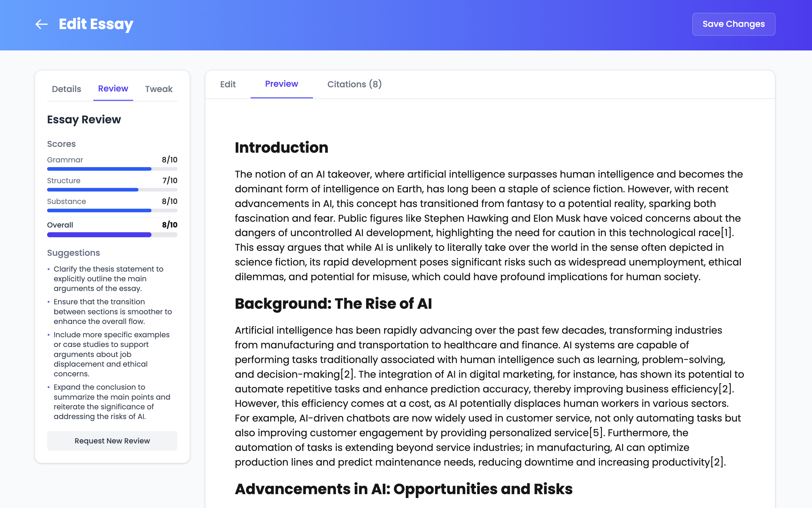Open the Citations (8) tab
Viewport: 812px width, 508px height.
click(x=354, y=84)
